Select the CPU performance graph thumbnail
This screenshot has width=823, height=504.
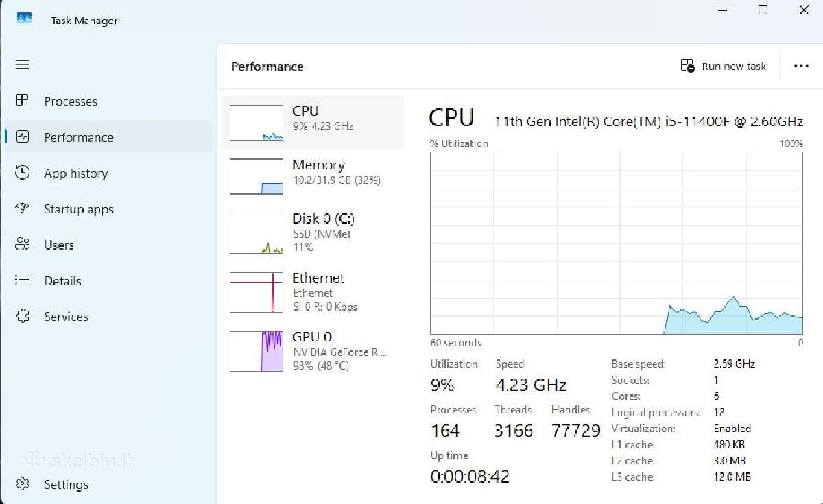(x=256, y=123)
